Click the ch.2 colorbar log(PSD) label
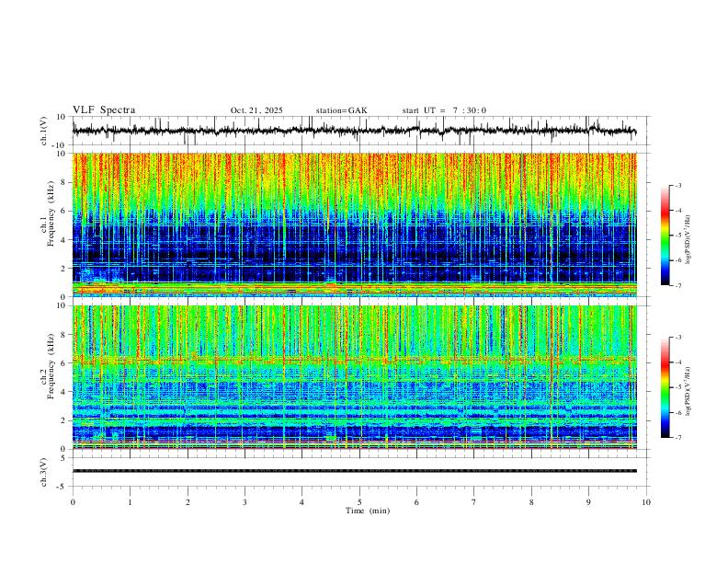Image resolution: width=728 pixels, height=563 pixels. [x=688, y=391]
